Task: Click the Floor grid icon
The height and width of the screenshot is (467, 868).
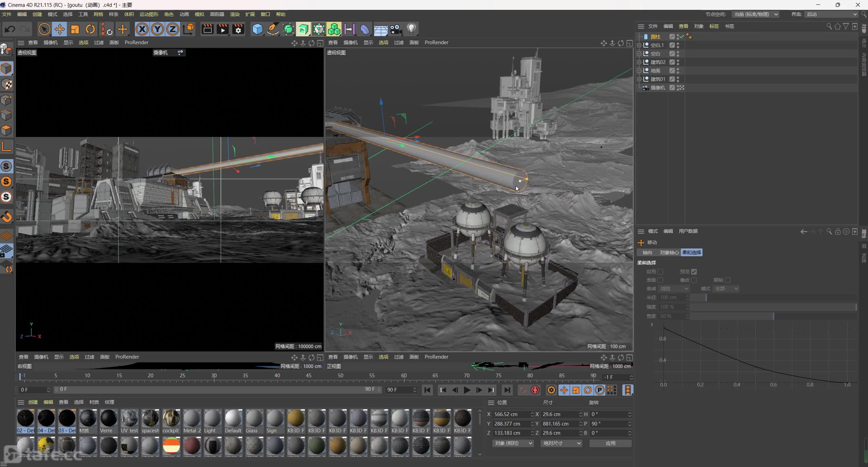Action: [x=380, y=29]
